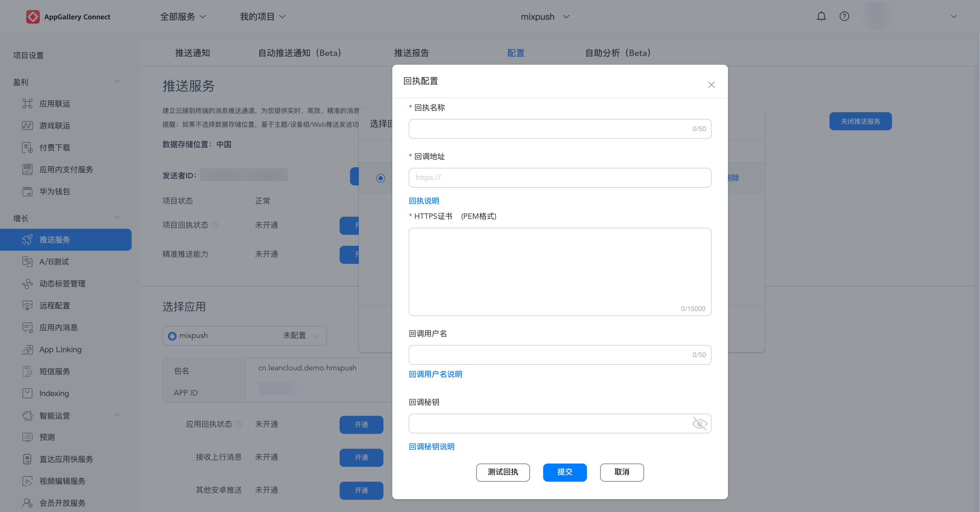Open the 回调秘钥说明 link

click(x=431, y=446)
